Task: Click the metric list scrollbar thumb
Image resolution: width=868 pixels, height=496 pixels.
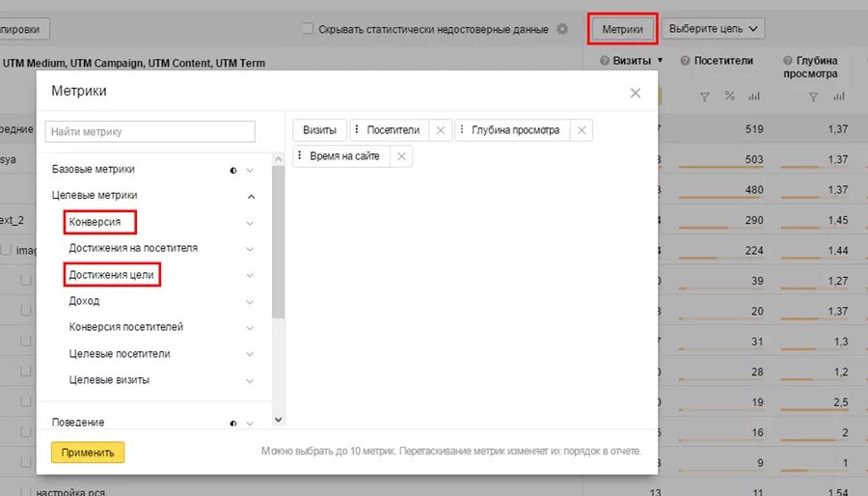Action: [279, 242]
